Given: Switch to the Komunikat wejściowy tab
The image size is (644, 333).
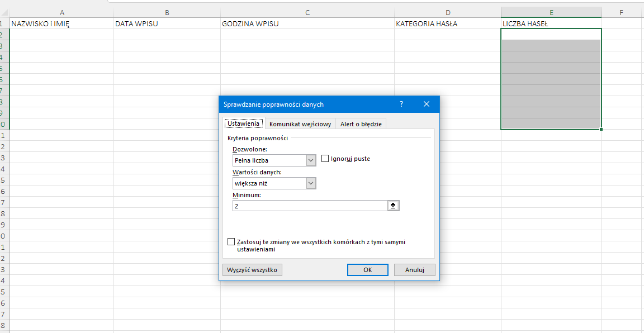Looking at the screenshot, I should click(300, 124).
